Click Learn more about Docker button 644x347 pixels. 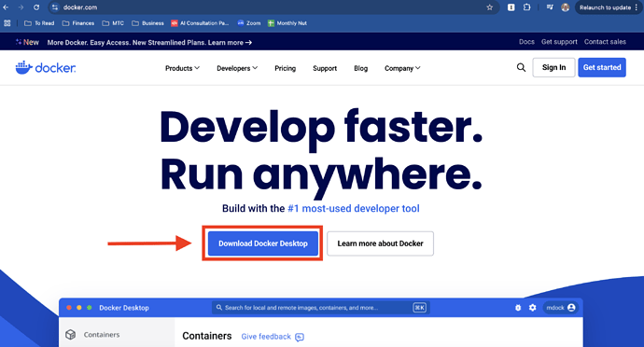380,243
